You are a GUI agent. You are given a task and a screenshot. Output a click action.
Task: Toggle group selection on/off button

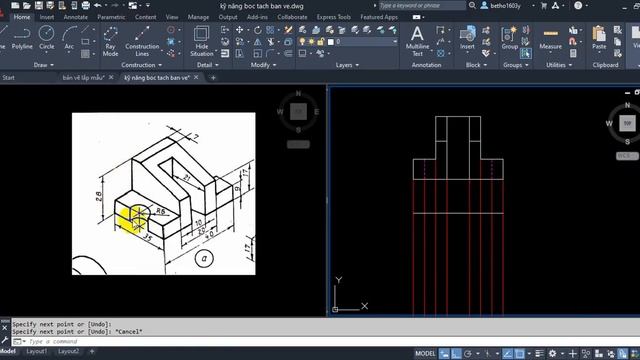click(x=526, y=53)
